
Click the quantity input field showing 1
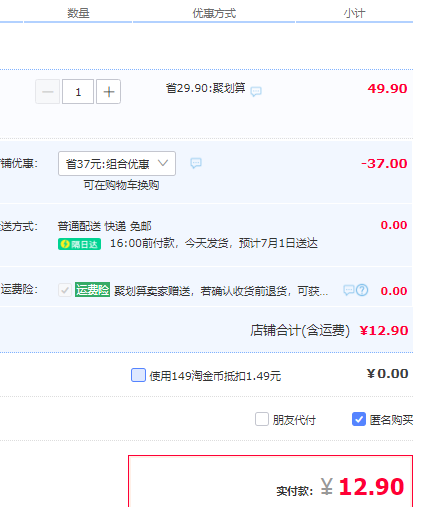click(x=78, y=92)
